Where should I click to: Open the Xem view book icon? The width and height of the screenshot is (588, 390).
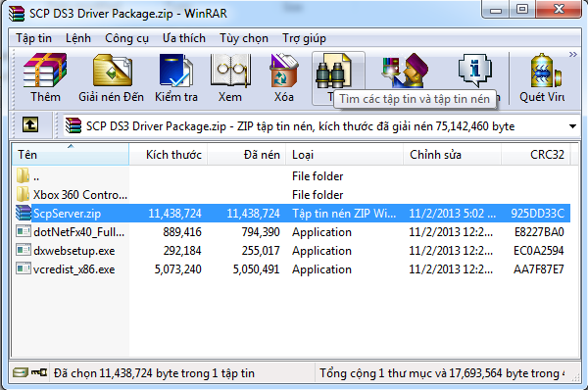click(x=230, y=71)
